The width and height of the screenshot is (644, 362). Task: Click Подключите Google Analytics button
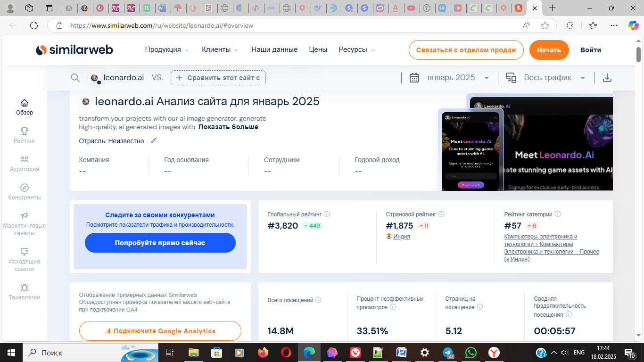[160, 331]
